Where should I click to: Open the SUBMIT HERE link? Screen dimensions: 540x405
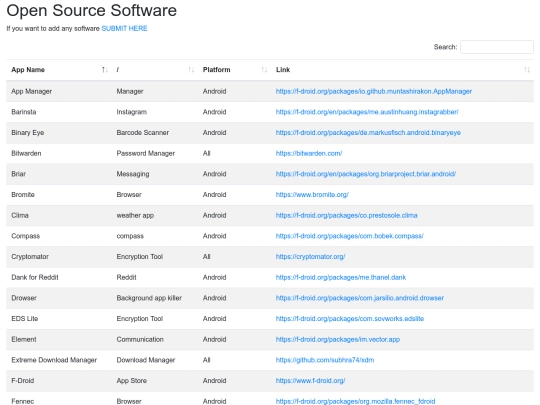(124, 29)
